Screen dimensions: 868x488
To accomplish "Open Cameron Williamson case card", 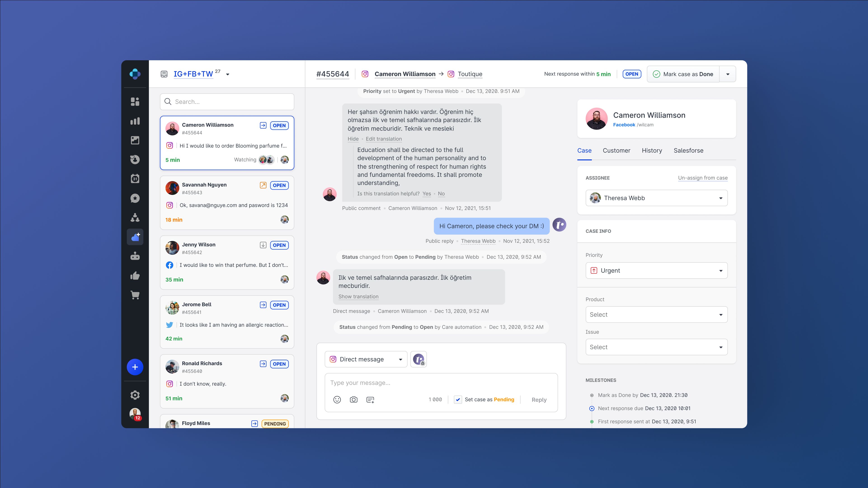I will coord(227,143).
